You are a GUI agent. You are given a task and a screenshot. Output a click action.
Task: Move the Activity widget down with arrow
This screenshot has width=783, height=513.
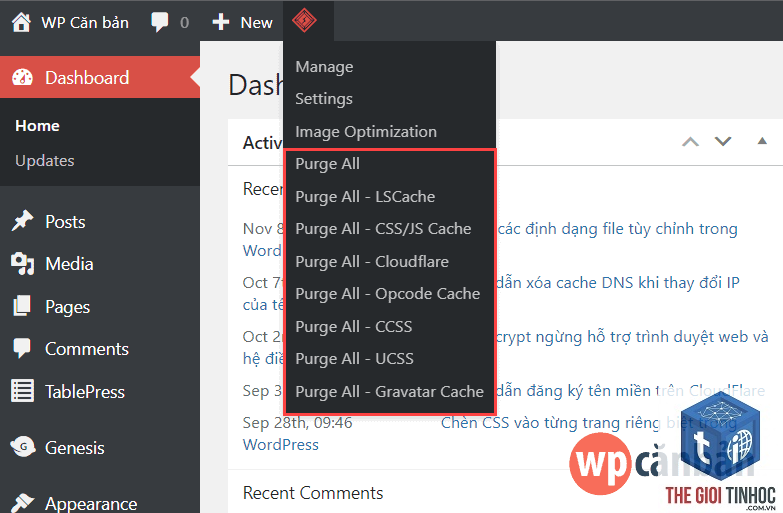(723, 142)
